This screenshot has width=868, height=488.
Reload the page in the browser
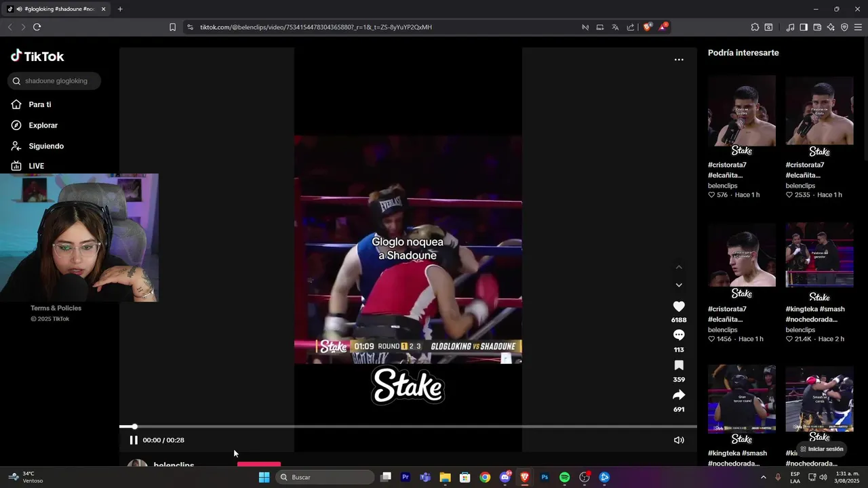tap(37, 27)
